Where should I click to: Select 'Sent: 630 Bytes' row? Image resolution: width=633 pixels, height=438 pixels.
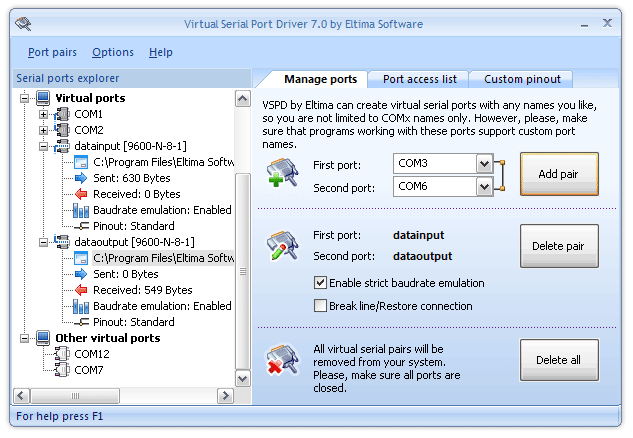pos(132,178)
